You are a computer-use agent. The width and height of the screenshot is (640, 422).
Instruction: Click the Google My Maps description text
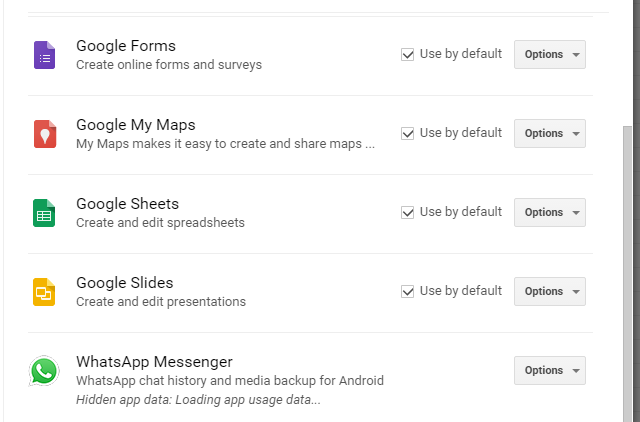click(x=225, y=144)
